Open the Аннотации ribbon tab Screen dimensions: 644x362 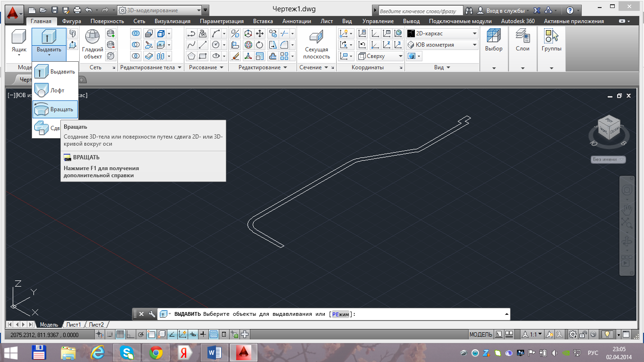(x=297, y=21)
